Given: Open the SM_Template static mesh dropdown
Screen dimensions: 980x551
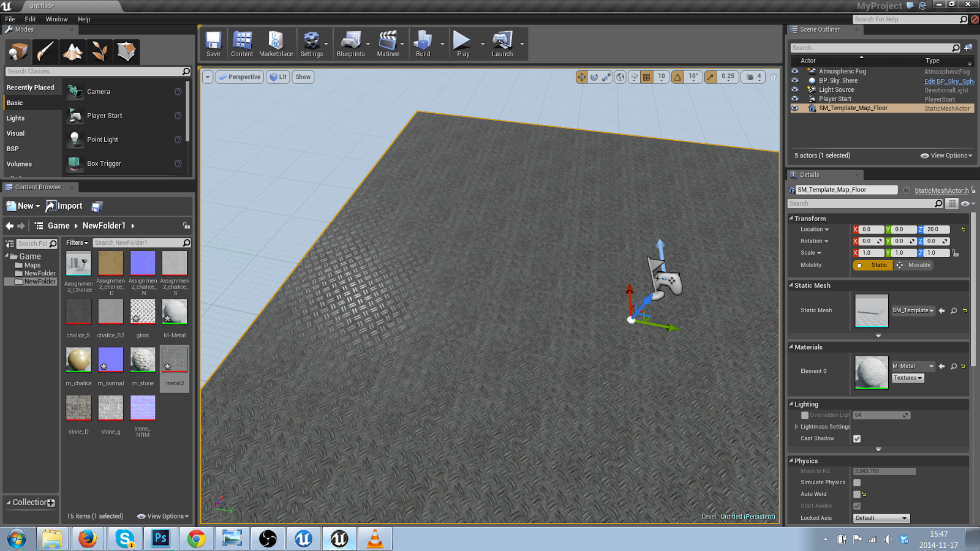Looking at the screenshot, I should [913, 310].
